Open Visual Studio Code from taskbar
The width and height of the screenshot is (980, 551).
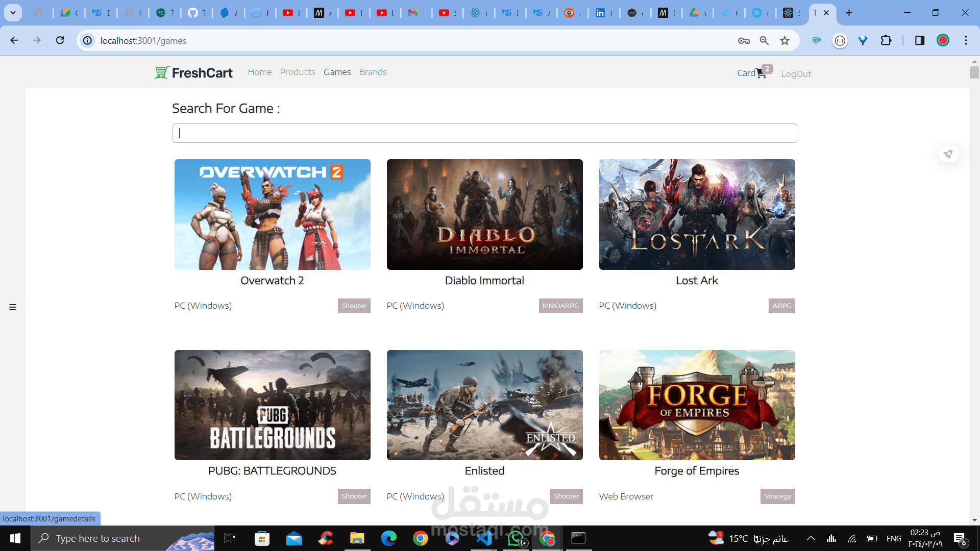click(x=484, y=538)
